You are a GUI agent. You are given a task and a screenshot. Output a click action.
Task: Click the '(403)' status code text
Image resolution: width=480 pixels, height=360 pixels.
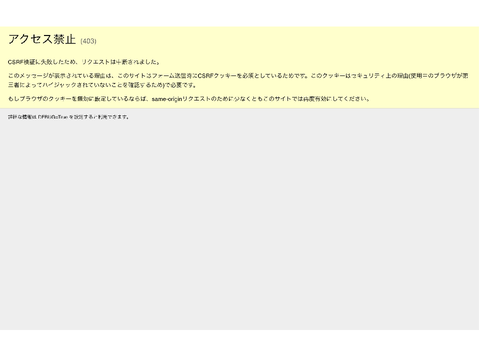(x=88, y=41)
